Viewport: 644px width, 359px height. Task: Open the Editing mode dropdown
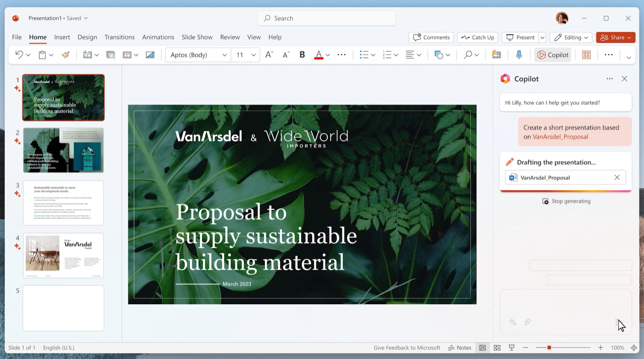pyautogui.click(x=571, y=37)
